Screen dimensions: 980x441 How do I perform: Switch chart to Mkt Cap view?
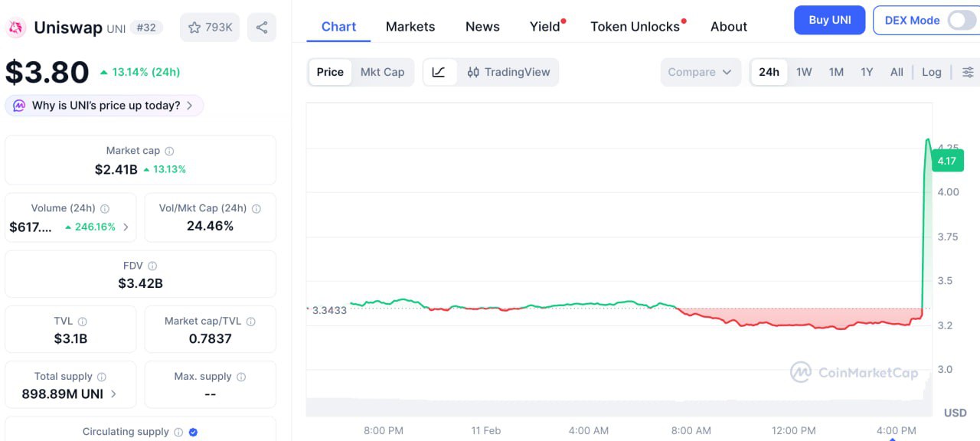(x=382, y=72)
